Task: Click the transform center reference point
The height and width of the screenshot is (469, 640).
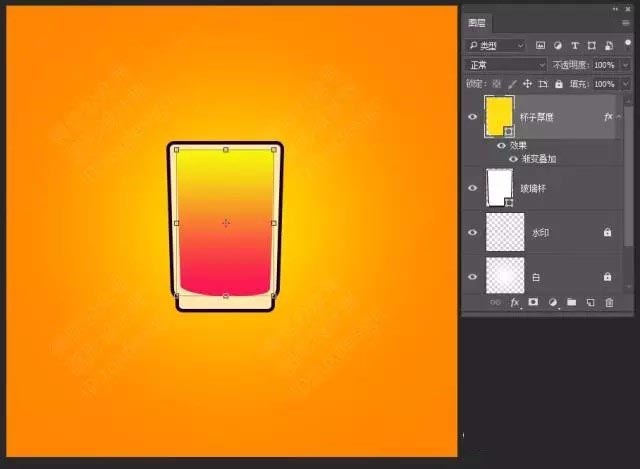Action: pyautogui.click(x=226, y=223)
